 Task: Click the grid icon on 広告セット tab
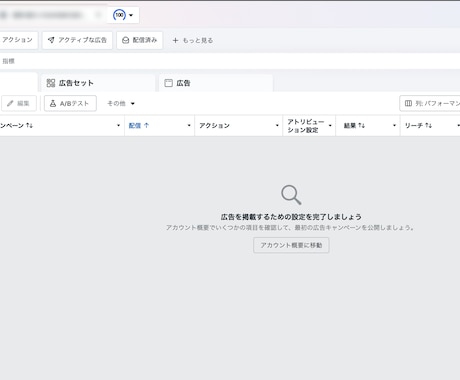(x=51, y=83)
